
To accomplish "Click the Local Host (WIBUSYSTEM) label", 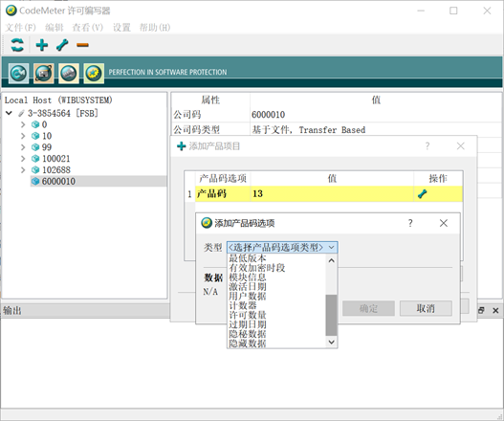I will point(58,100).
